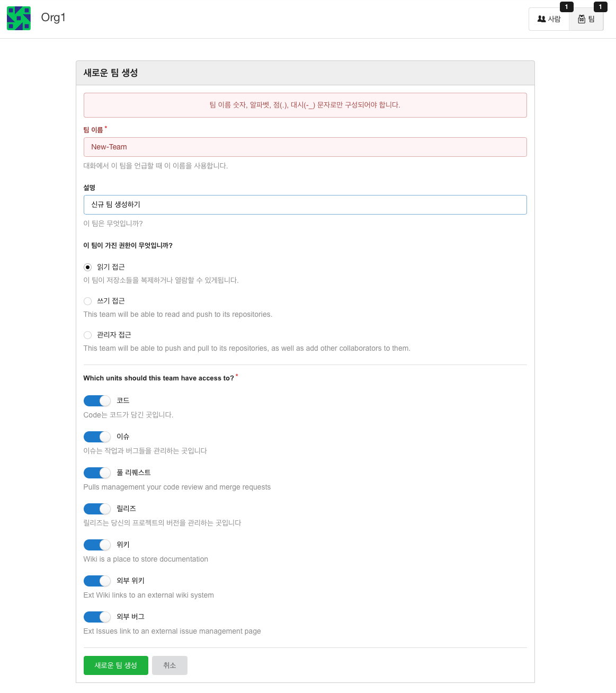
Task: Click the 외부 위키 label text
Action: (x=130, y=581)
